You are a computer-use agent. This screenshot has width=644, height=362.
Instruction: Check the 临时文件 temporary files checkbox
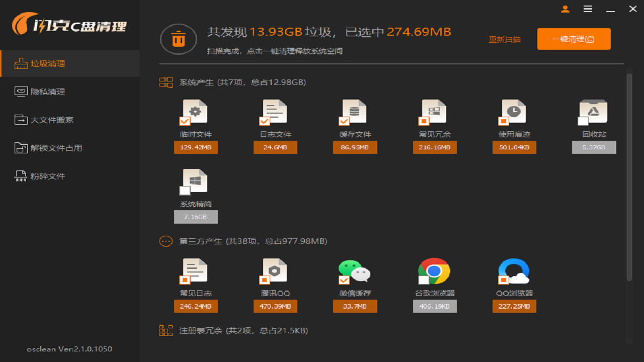pos(185,121)
